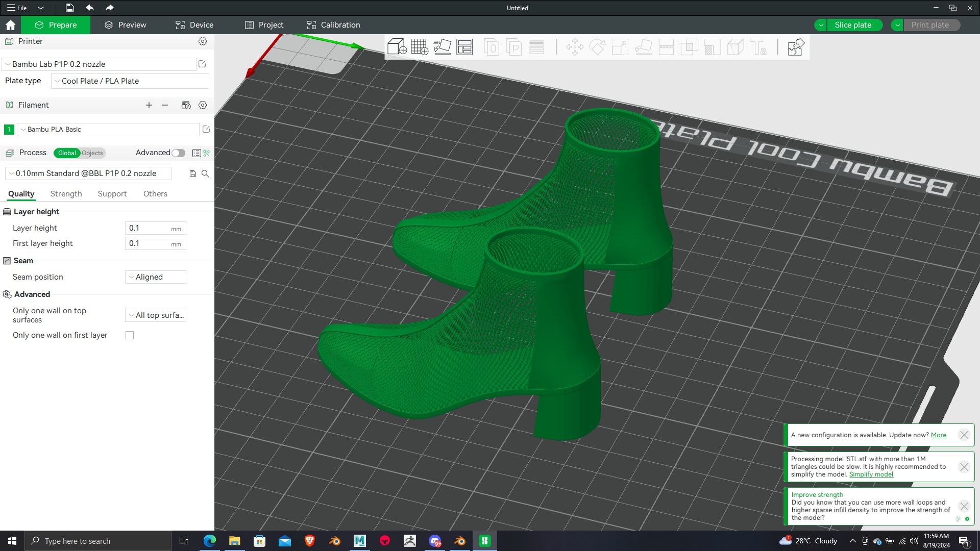
Task: Click filament 1 green color swatch
Action: coord(9,130)
